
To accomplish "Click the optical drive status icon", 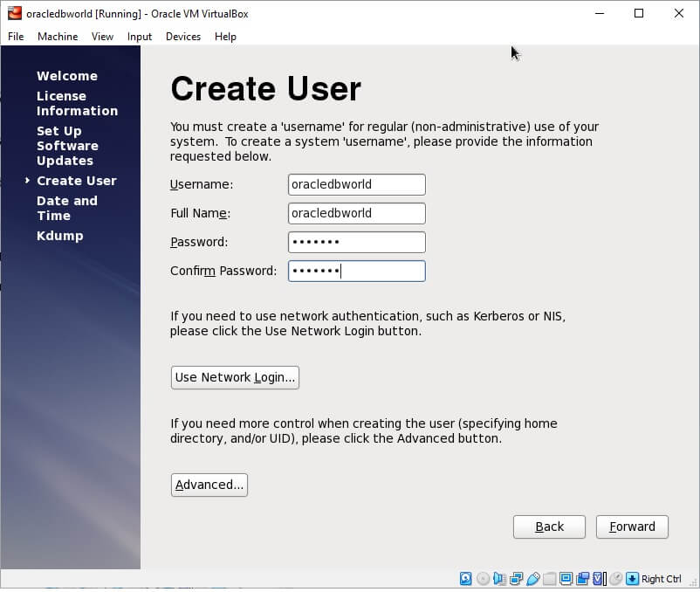I will click(x=483, y=579).
